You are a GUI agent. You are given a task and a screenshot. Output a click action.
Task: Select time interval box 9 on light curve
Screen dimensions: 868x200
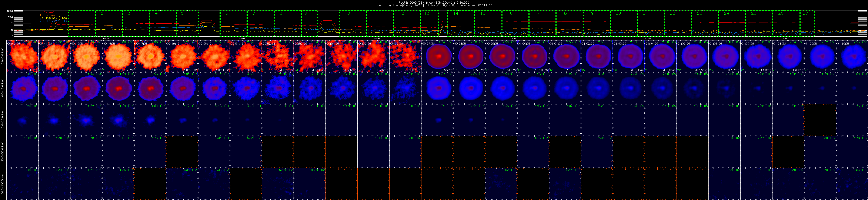pyautogui.click(x=310, y=23)
